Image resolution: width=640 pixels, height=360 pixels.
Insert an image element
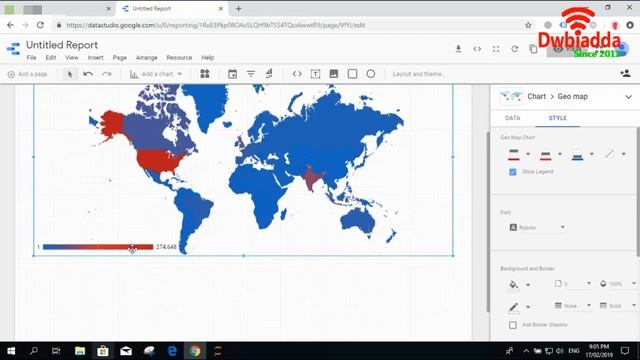click(333, 74)
